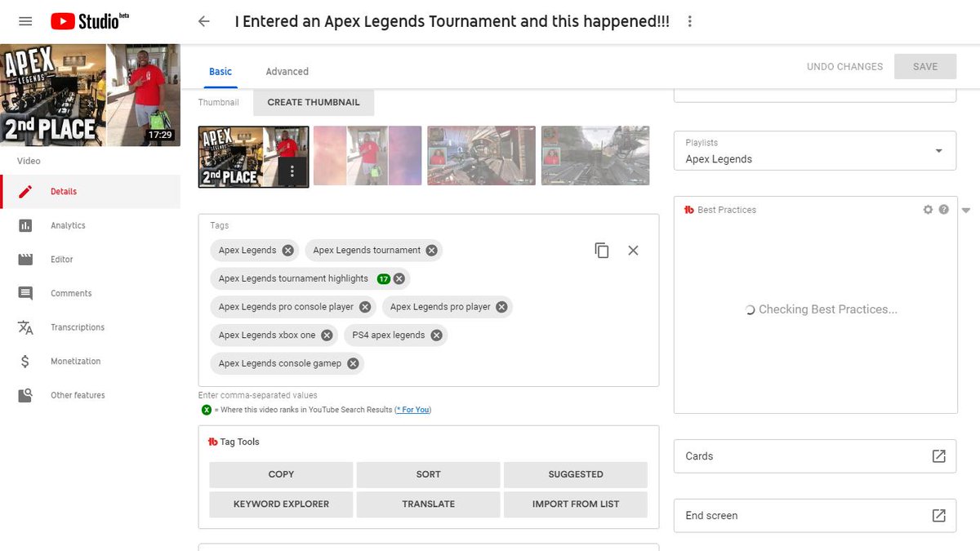
Task: Click the video title text
Action: (452, 22)
